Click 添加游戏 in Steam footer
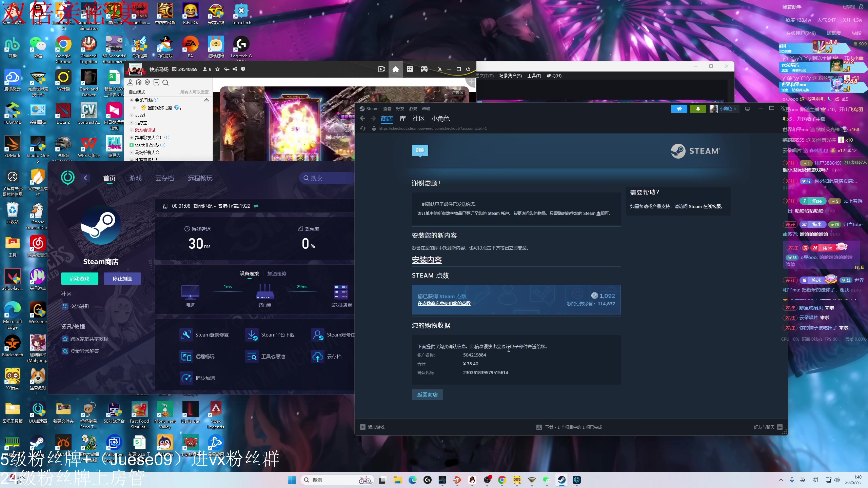The width and height of the screenshot is (868, 488). (x=372, y=427)
